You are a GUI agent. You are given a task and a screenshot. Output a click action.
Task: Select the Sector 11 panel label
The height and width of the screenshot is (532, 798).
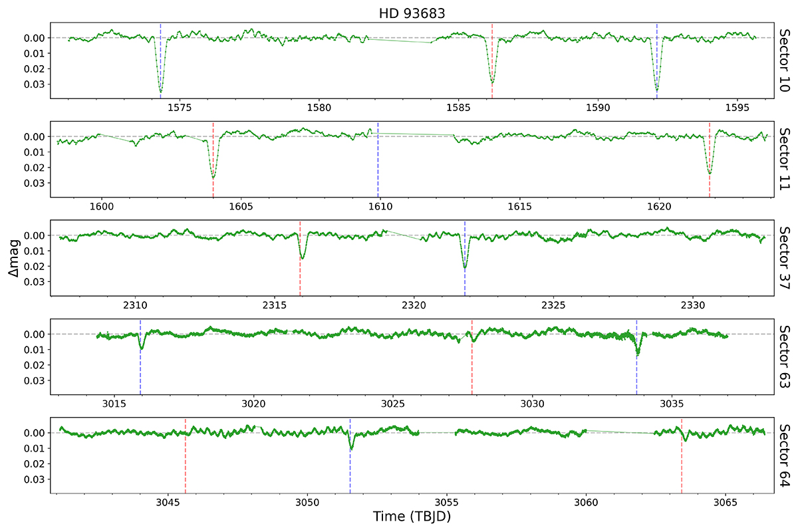tap(785, 160)
